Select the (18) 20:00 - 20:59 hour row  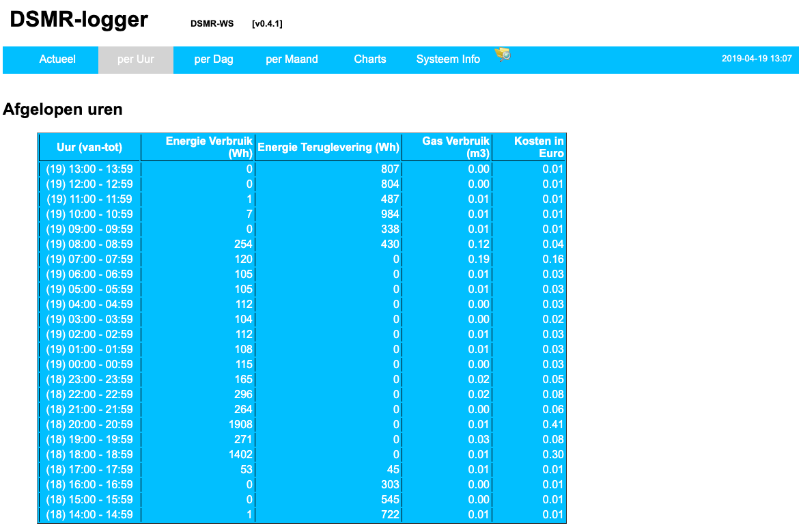point(89,425)
